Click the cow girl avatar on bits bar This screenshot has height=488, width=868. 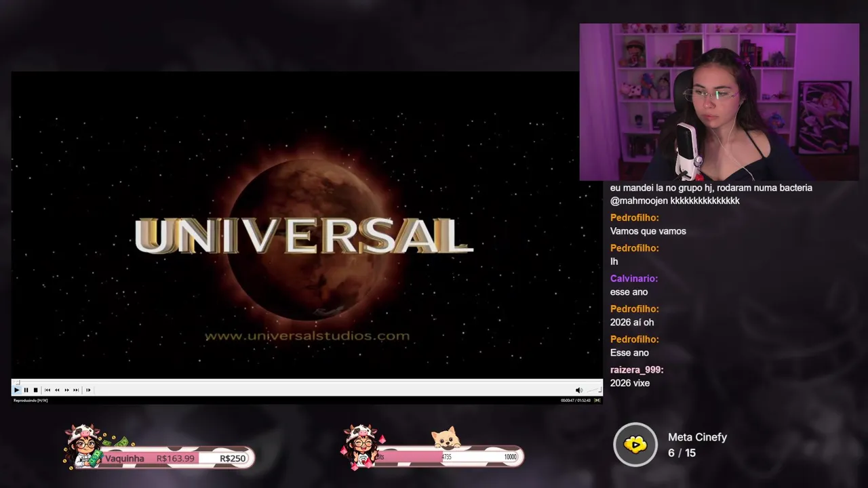(361, 446)
